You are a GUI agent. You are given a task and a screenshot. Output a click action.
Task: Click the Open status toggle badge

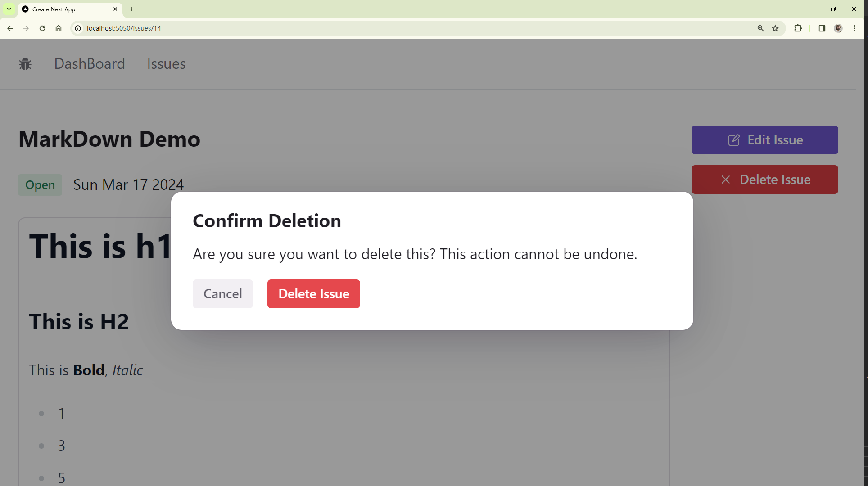pyautogui.click(x=39, y=184)
